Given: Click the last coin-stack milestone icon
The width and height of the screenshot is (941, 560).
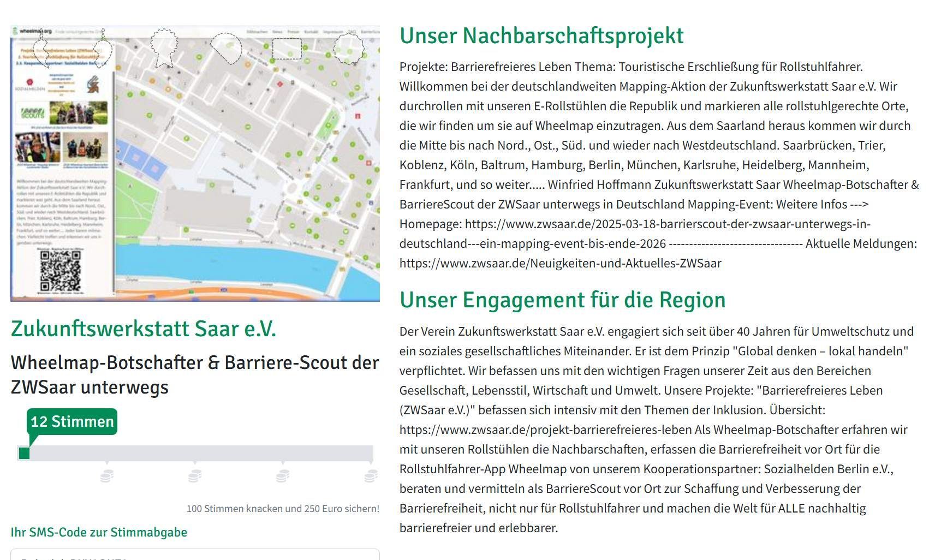Looking at the screenshot, I should (x=371, y=476).
